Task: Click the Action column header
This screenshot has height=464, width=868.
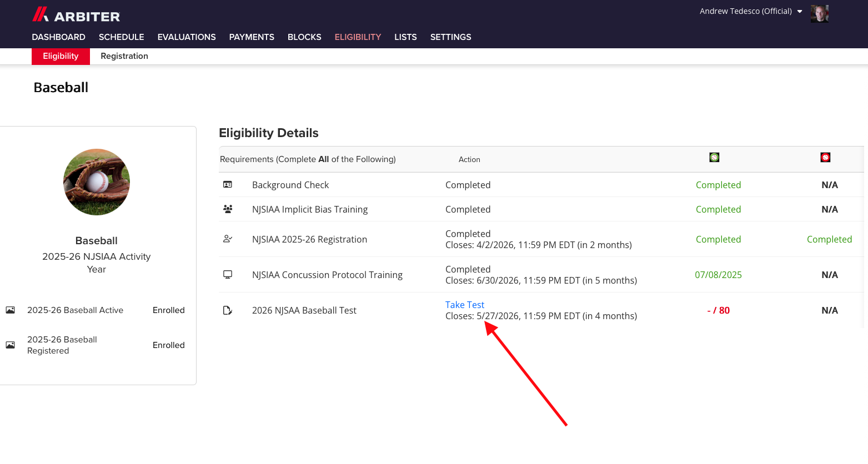Action: coord(469,159)
